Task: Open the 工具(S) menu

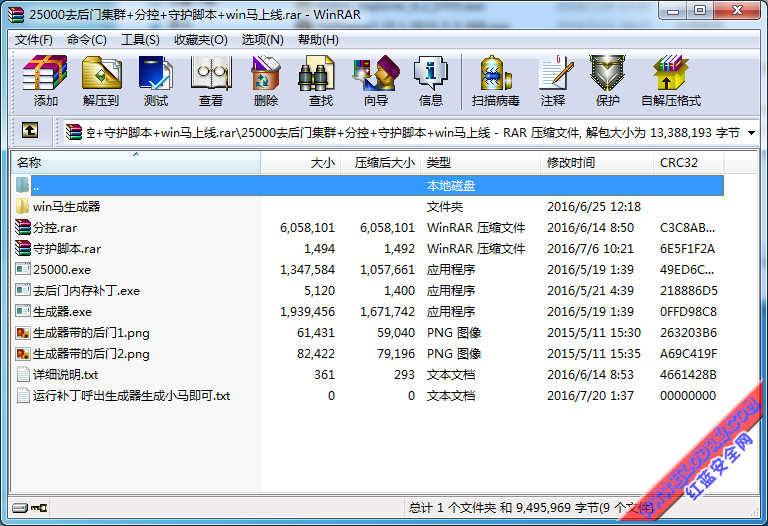Action: click(x=140, y=40)
